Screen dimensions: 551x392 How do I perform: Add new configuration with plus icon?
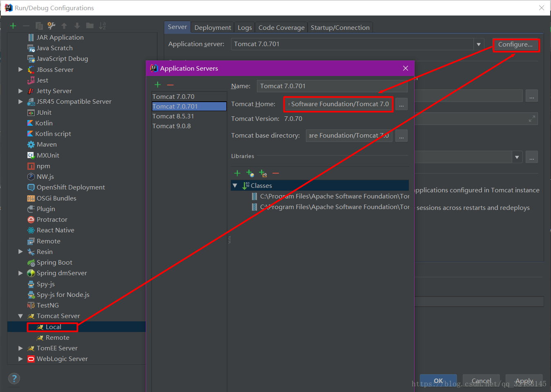point(13,26)
